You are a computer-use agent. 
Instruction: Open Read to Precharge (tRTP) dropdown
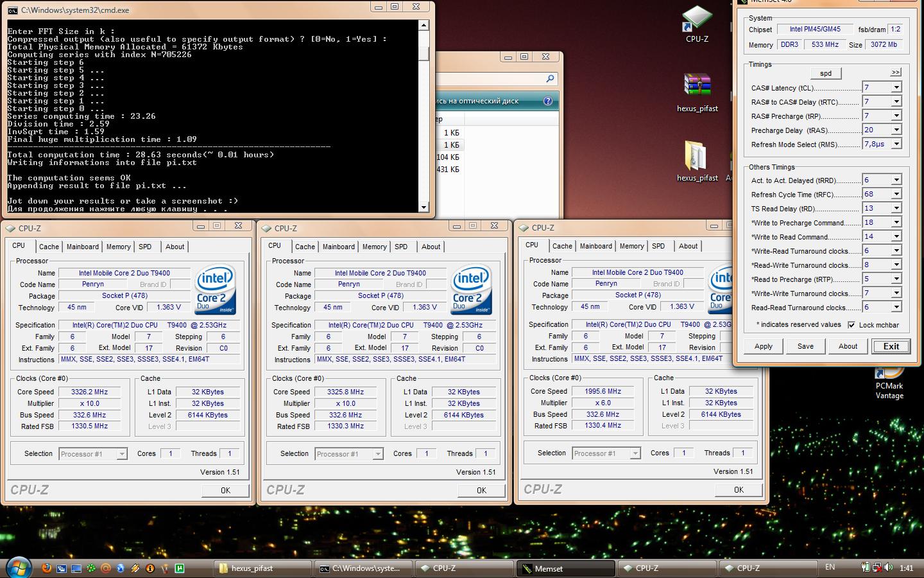click(896, 279)
